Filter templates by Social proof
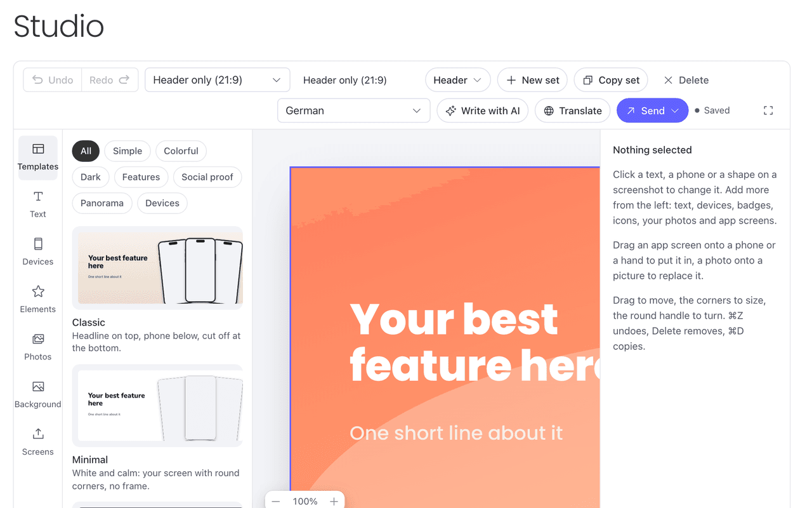Screen dimensions: 812x508 (207, 177)
